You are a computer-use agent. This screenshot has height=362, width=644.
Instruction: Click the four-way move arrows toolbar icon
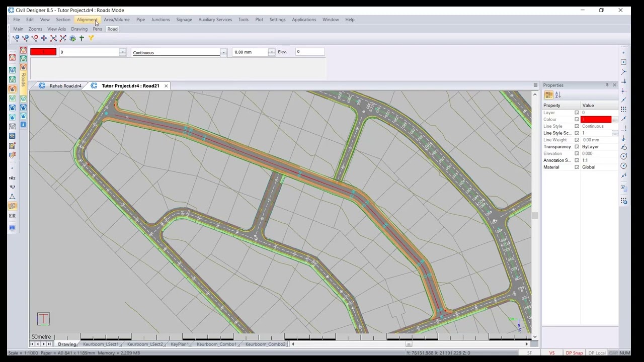(x=44, y=38)
